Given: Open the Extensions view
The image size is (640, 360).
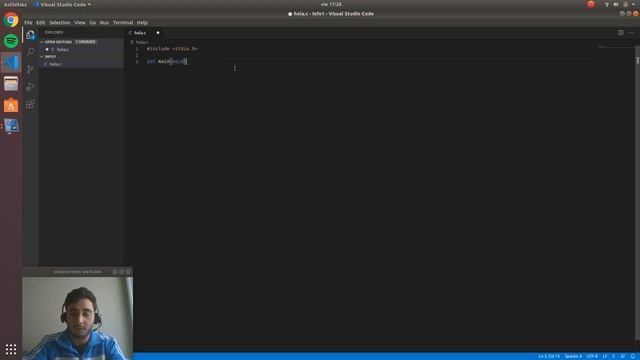Looking at the screenshot, I should point(31,104).
